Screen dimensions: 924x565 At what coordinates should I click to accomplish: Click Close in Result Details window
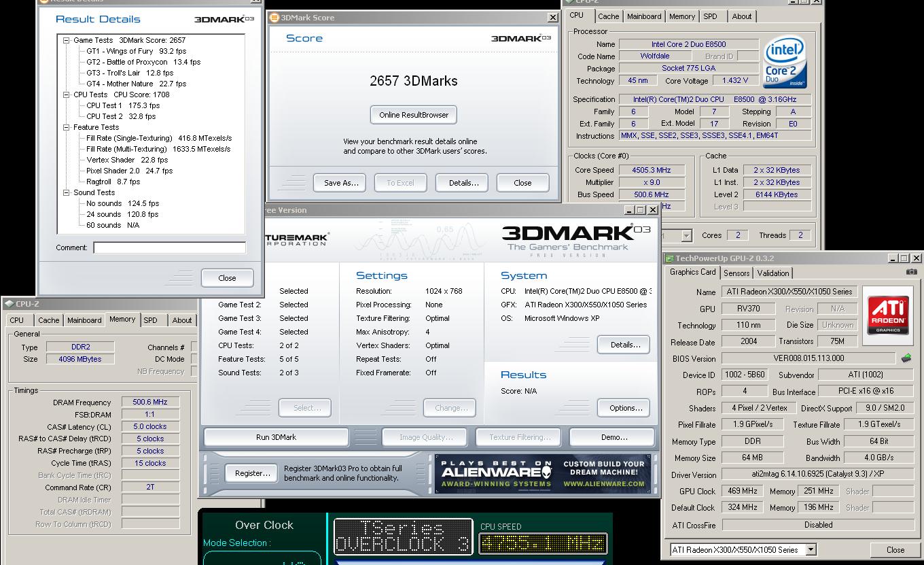(227, 278)
